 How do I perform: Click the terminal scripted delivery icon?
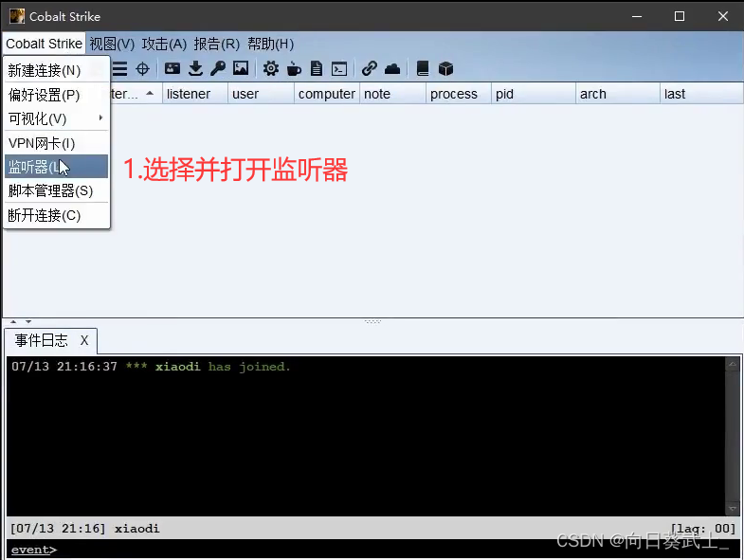click(x=339, y=69)
